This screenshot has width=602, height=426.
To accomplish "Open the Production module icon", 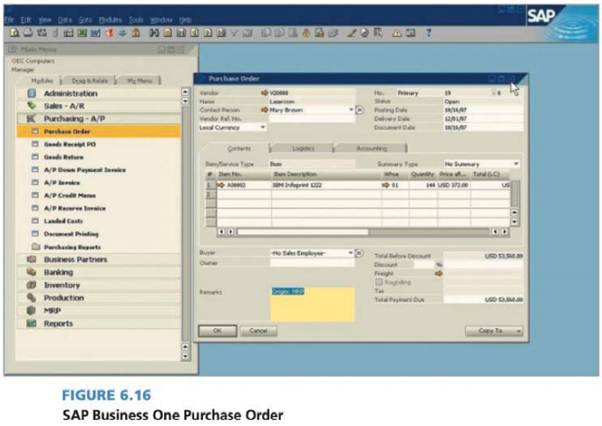I will [32, 298].
